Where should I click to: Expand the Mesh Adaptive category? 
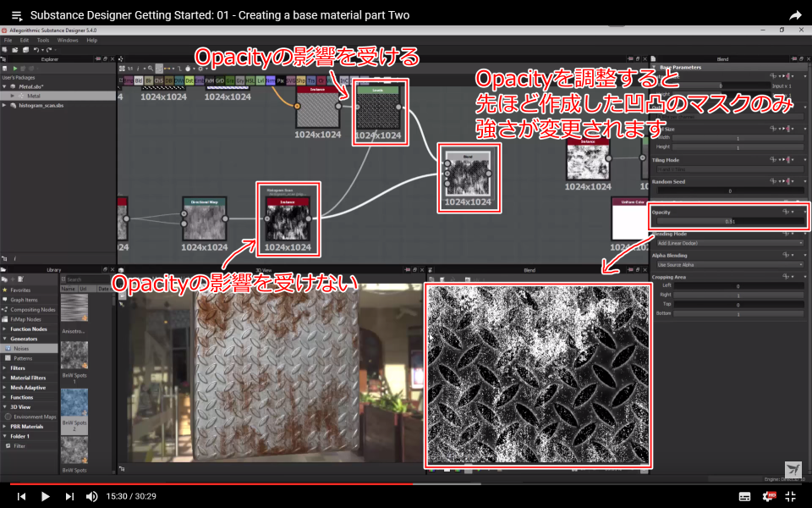tap(5, 388)
